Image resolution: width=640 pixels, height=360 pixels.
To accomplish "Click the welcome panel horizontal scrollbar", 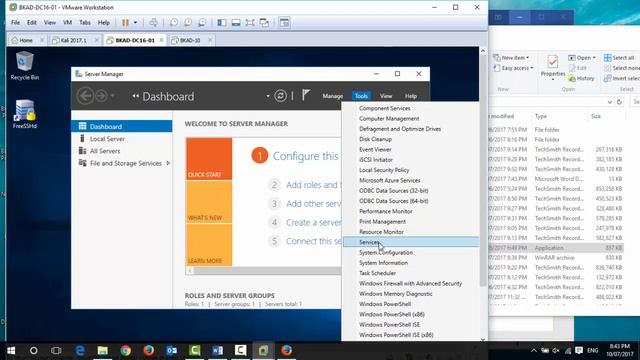I will point(267,270).
